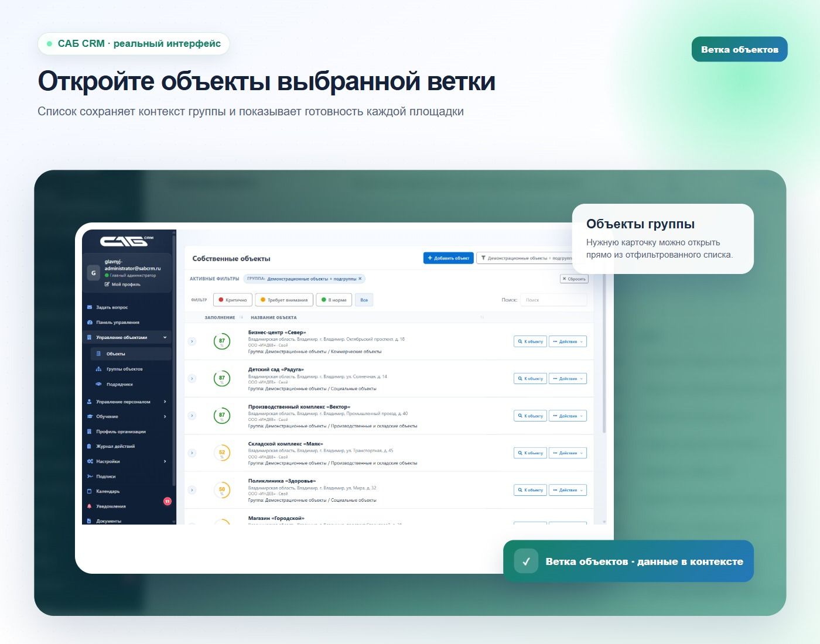The width and height of the screenshot is (820, 644).
Task: Focus the Поиск search field
Action: pyautogui.click(x=553, y=300)
